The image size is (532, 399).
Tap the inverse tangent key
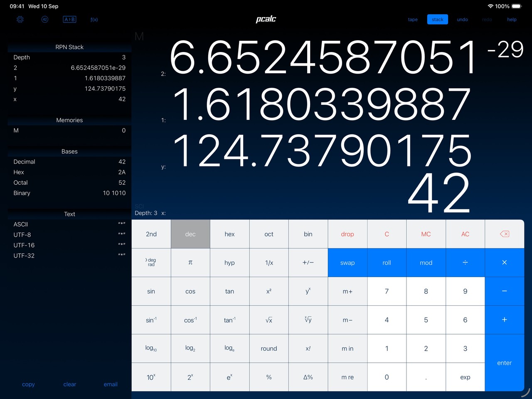pos(229,320)
